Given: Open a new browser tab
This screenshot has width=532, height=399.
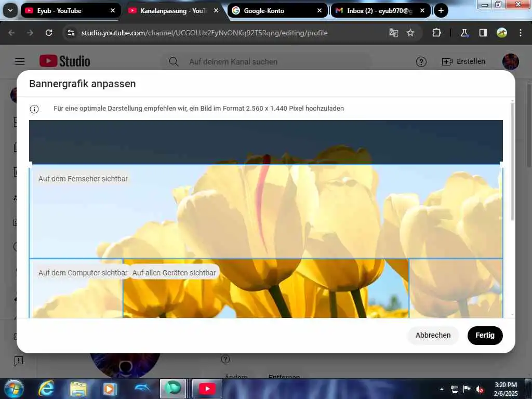Looking at the screenshot, I should [441, 11].
